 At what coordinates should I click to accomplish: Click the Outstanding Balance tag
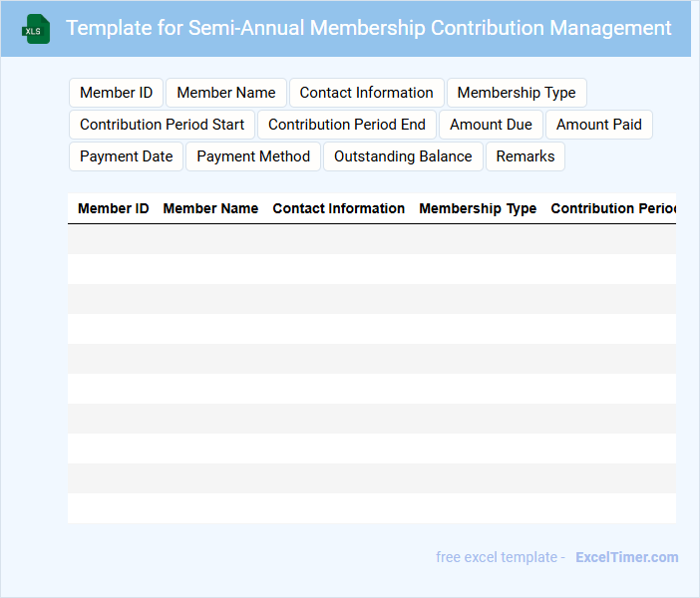tap(403, 156)
